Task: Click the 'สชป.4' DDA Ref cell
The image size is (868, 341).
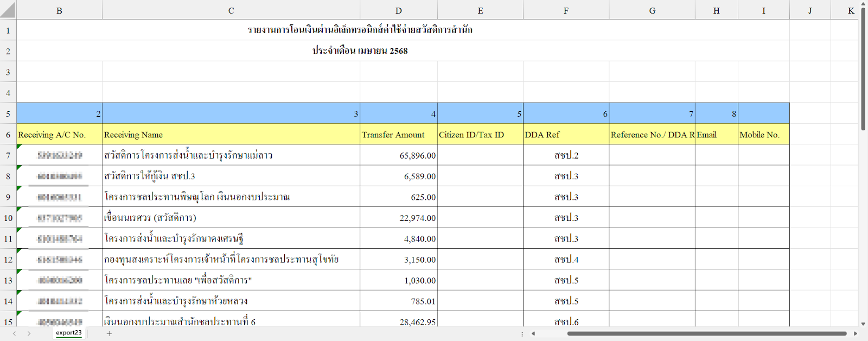Action: (566, 260)
